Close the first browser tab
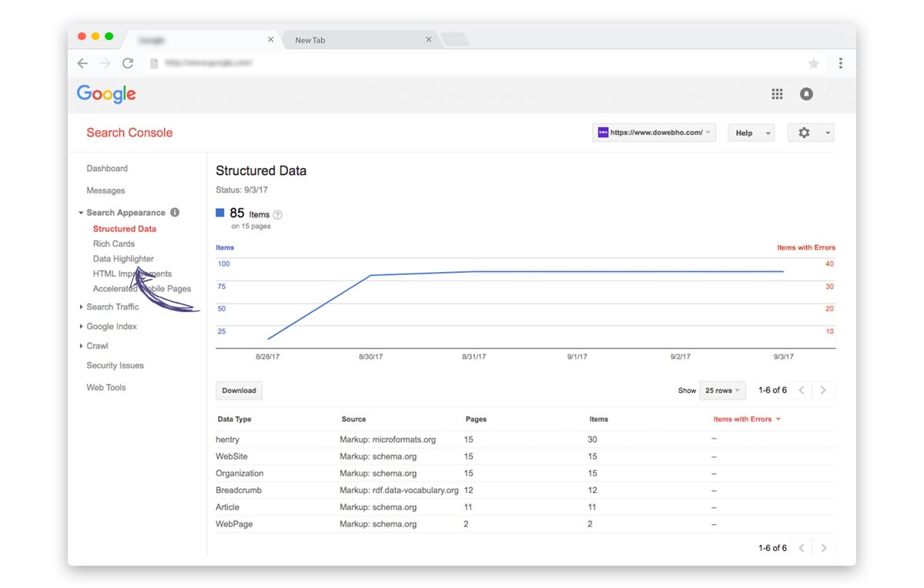 (x=270, y=40)
